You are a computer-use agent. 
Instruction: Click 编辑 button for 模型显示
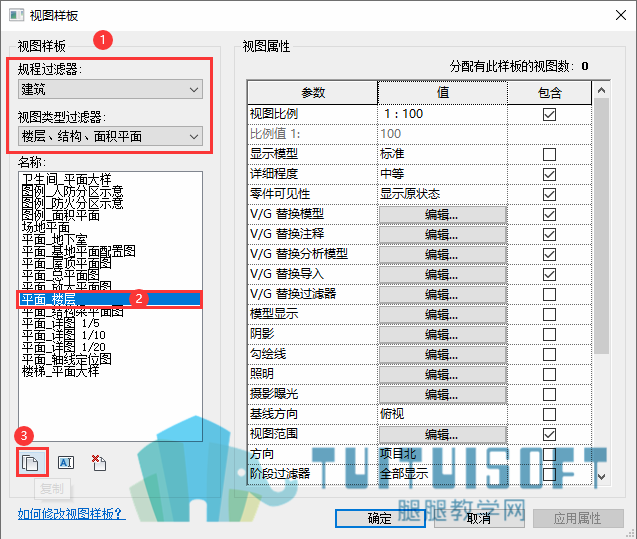click(442, 314)
